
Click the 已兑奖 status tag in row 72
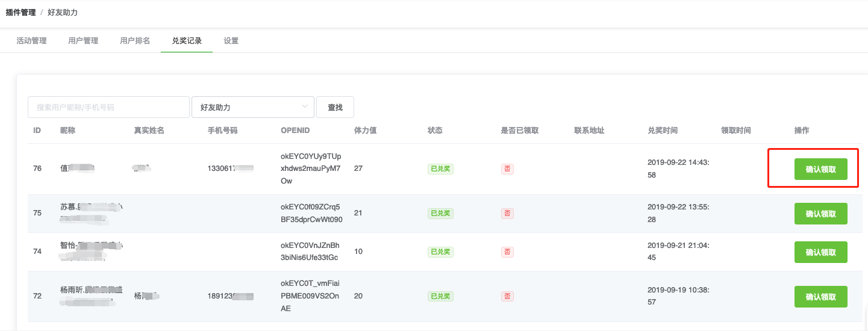[x=440, y=297]
